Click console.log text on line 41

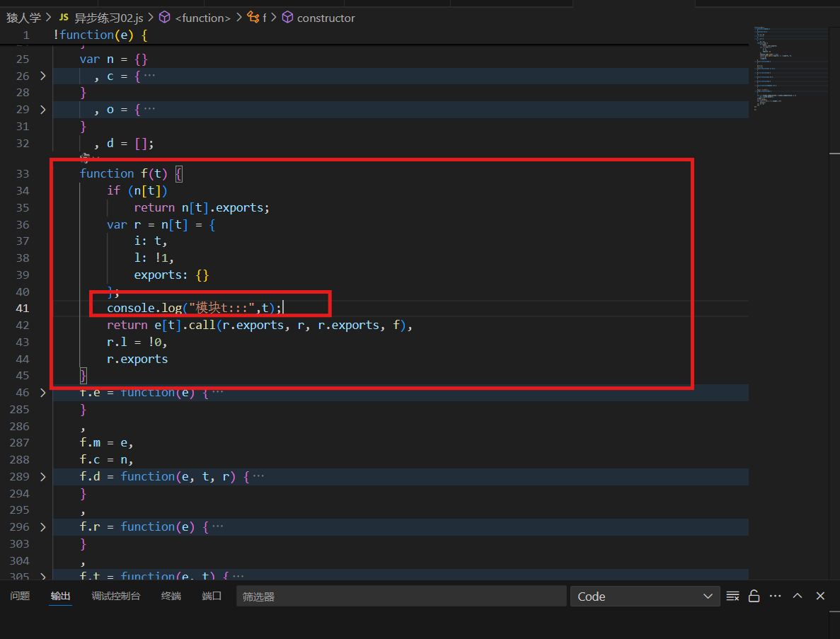[144, 308]
